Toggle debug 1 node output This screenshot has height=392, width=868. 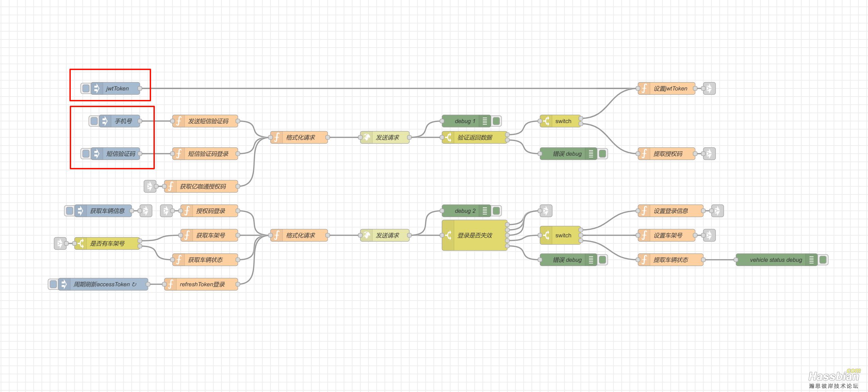pos(496,121)
